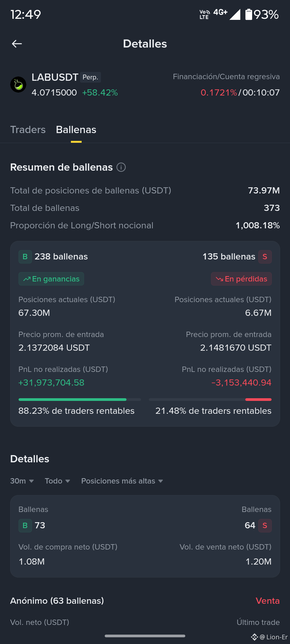Tap the En pérdidas label
This screenshot has width=290, height=644.
click(x=241, y=279)
